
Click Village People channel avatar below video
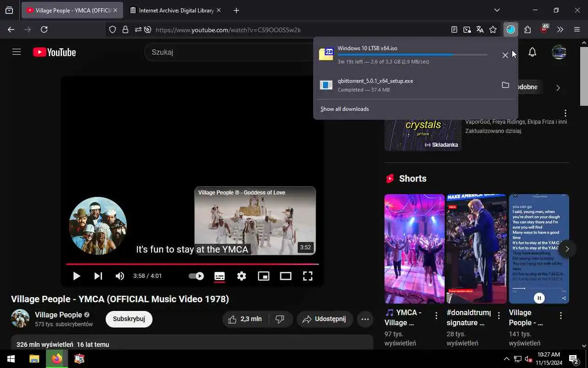[x=20, y=318]
